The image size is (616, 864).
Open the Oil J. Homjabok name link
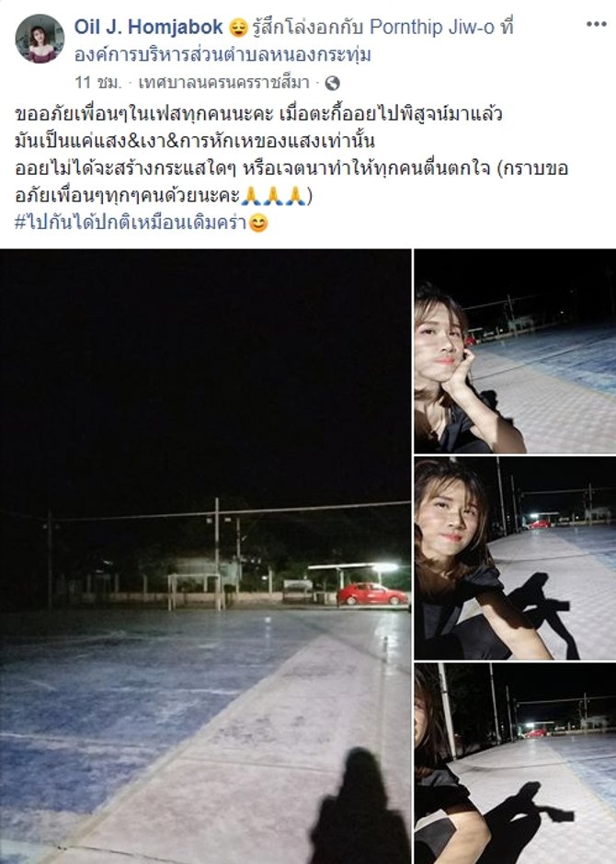point(149,27)
